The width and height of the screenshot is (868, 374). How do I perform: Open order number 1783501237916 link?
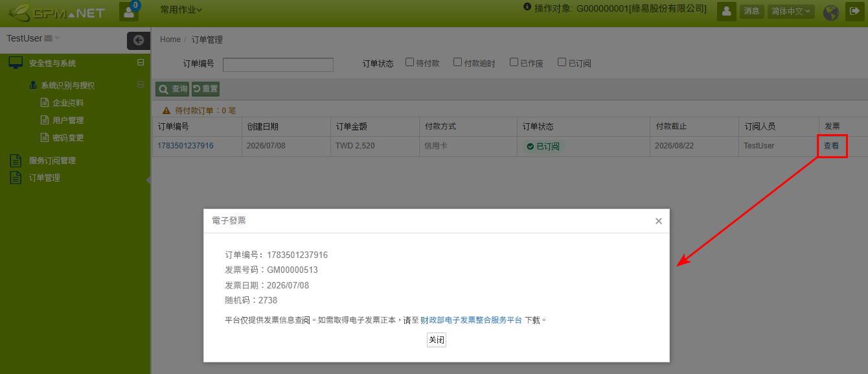click(x=185, y=146)
